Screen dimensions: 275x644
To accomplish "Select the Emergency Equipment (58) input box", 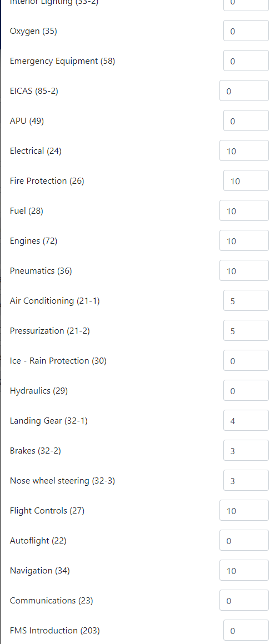I will click(x=246, y=61).
